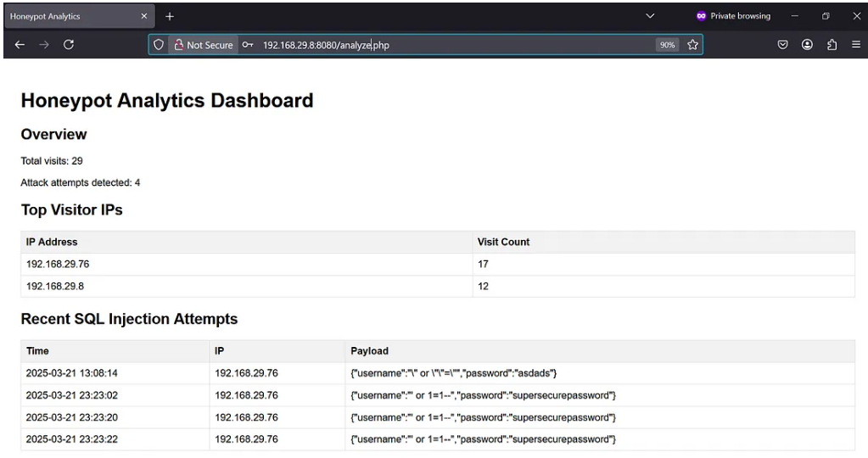868x458 pixels.
Task: Click the Total visits: 29 text
Action: click(52, 161)
